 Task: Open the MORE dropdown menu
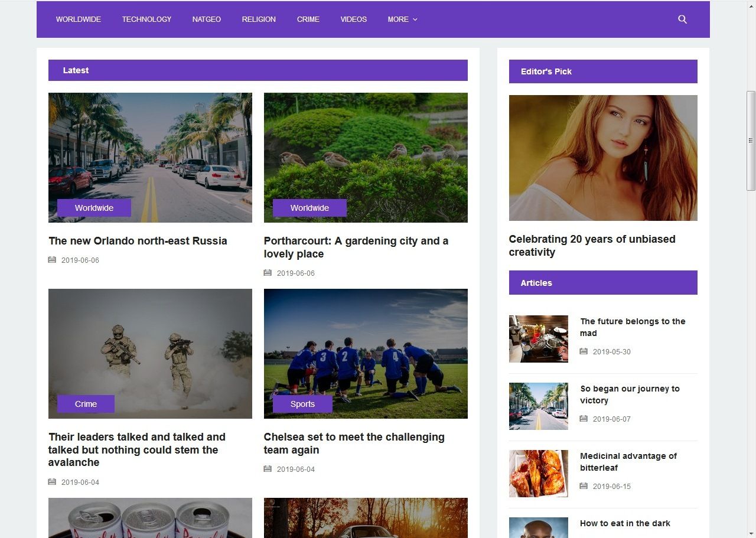402,19
